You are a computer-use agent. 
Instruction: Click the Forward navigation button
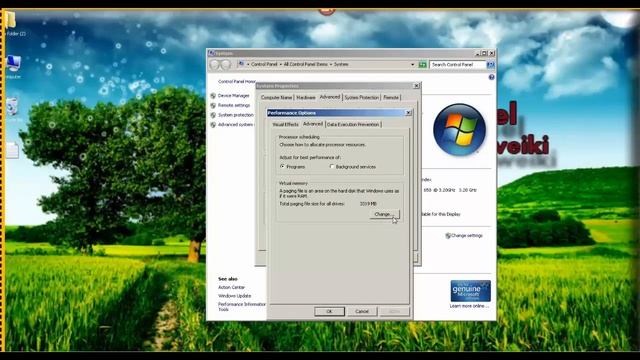[x=226, y=64]
